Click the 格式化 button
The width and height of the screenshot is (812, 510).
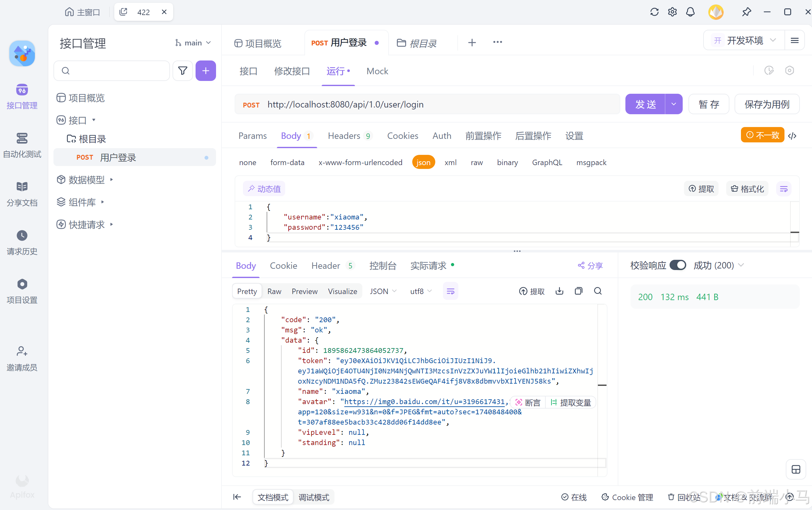(x=747, y=189)
